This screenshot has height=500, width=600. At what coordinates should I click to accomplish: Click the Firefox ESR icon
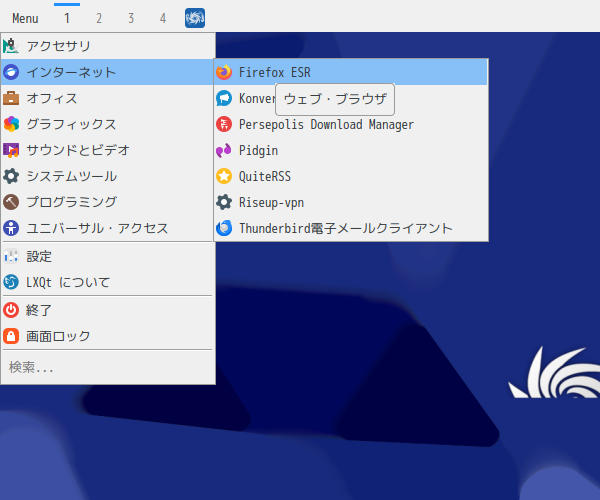click(224, 72)
